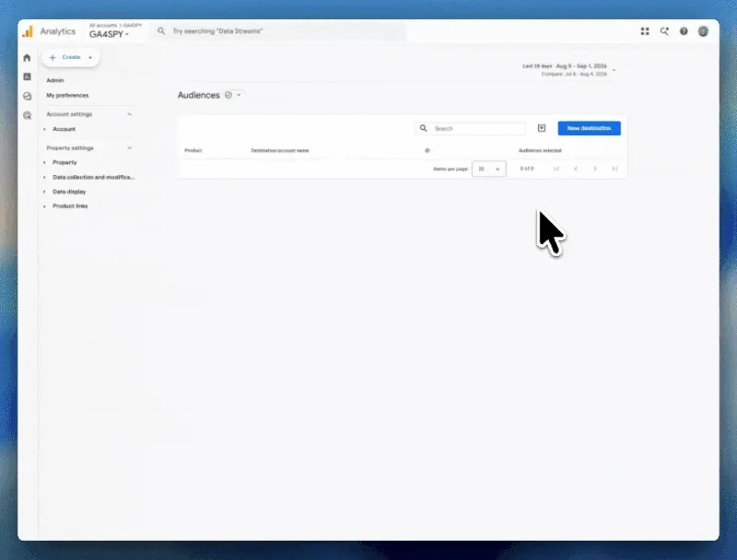Open the Insights search icon in header
The height and width of the screenshot is (560, 737).
coord(664,31)
